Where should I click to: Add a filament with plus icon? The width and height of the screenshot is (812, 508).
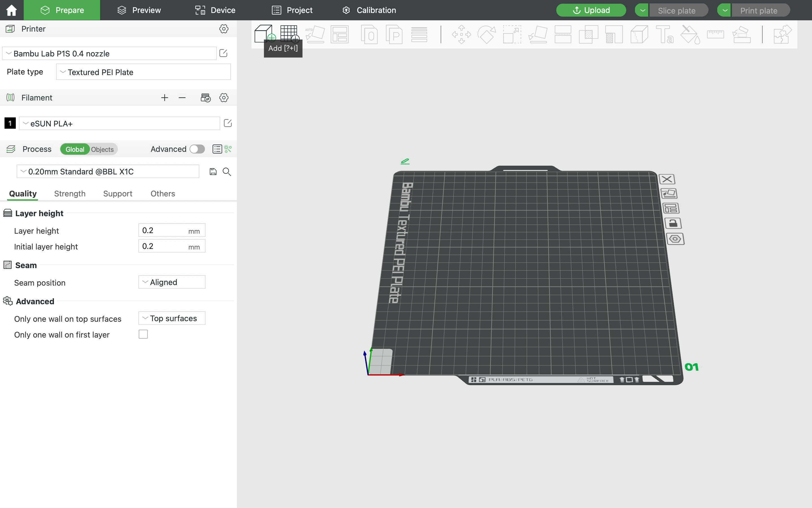coord(164,98)
